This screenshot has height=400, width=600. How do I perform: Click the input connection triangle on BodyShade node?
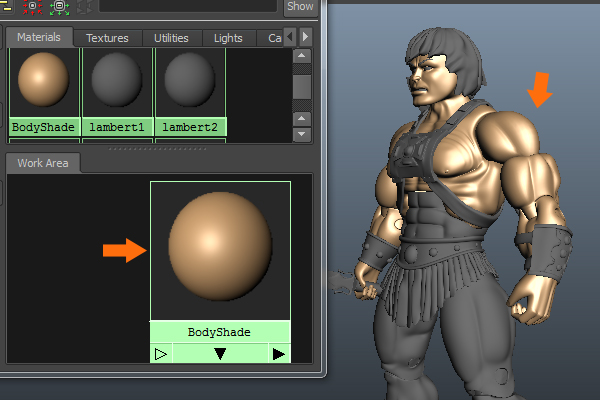tap(161, 354)
